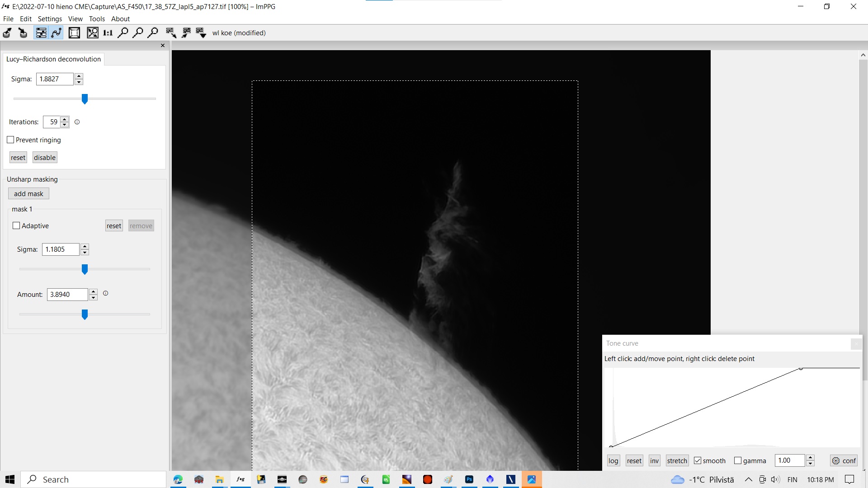Set zoom to 1:1 actual size
The width and height of the screenshot is (868, 488).
108,33
